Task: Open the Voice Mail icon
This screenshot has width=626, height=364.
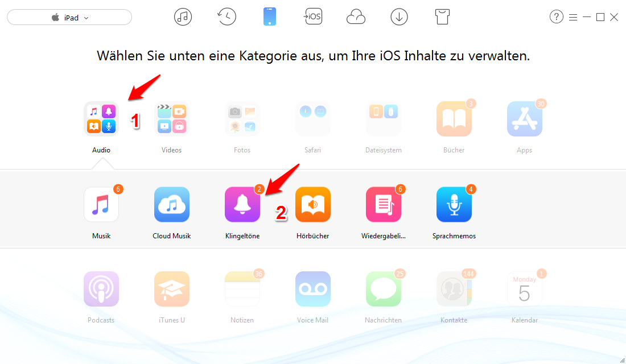Action: coord(313,289)
